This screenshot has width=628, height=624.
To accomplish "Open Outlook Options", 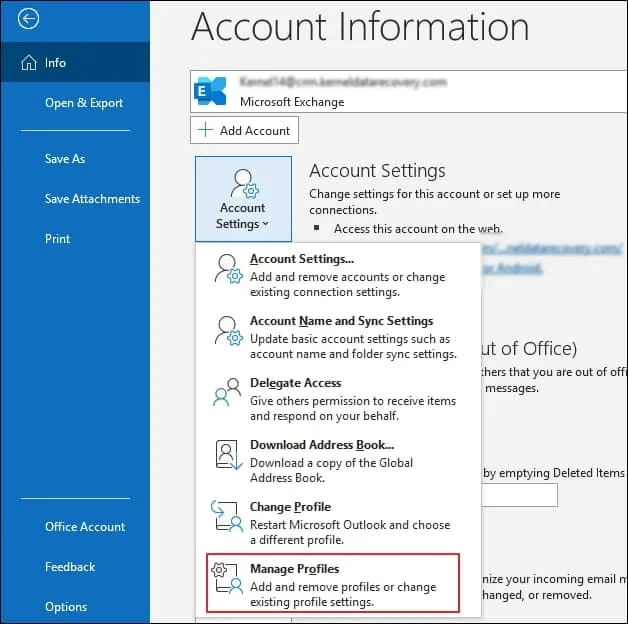I will [75, 607].
